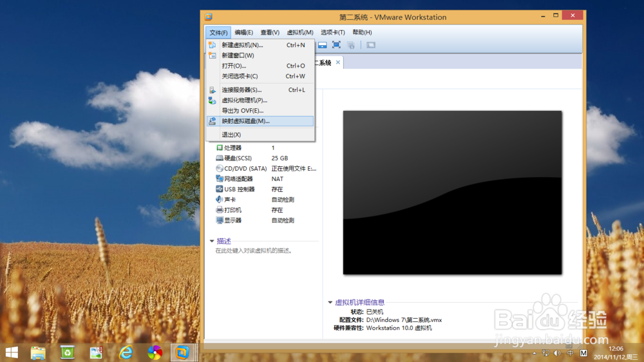Click the 虚拟机详细信息 heading
644x362 pixels.
click(360, 303)
